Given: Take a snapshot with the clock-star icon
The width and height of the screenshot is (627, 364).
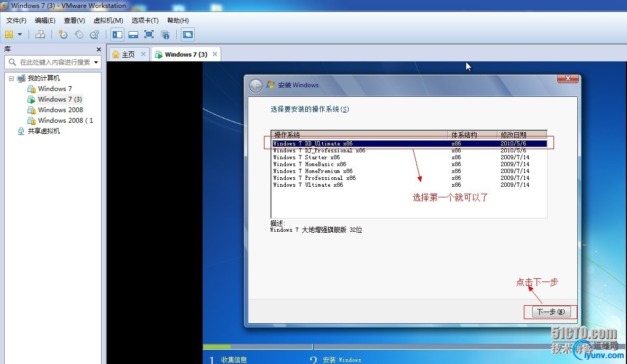Looking at the screenshot, I should click(63, 34).
